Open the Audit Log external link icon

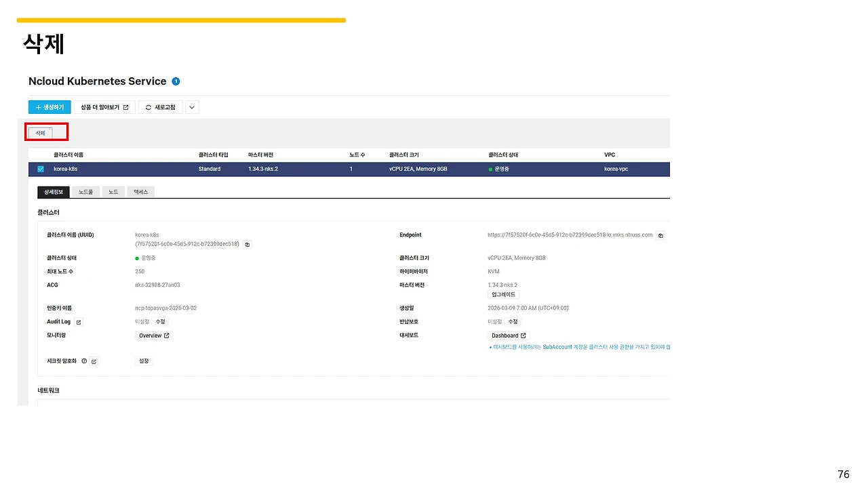point(79,322)
